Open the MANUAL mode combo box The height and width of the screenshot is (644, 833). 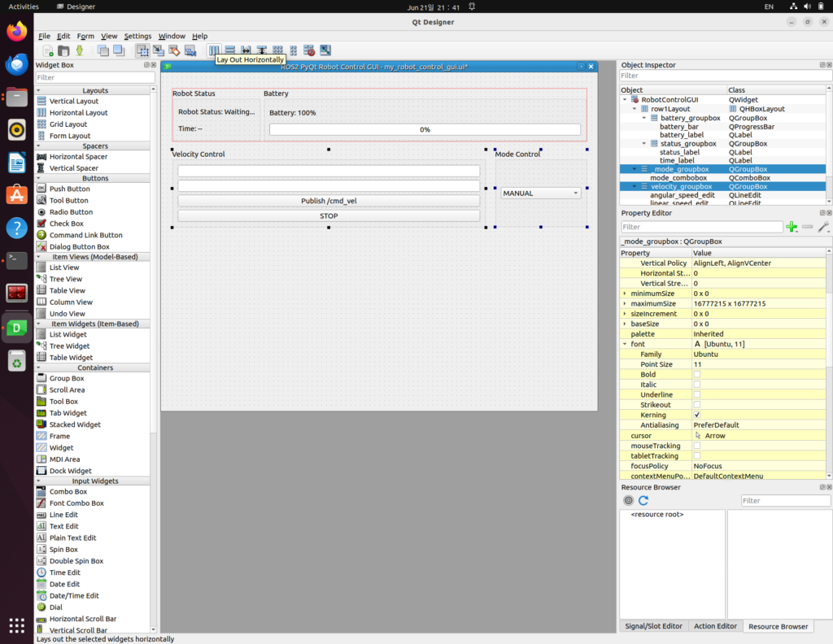point(541,194)
